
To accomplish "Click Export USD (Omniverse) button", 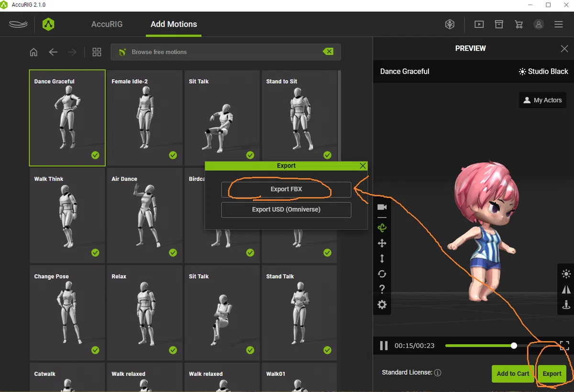I will [286, 209].
